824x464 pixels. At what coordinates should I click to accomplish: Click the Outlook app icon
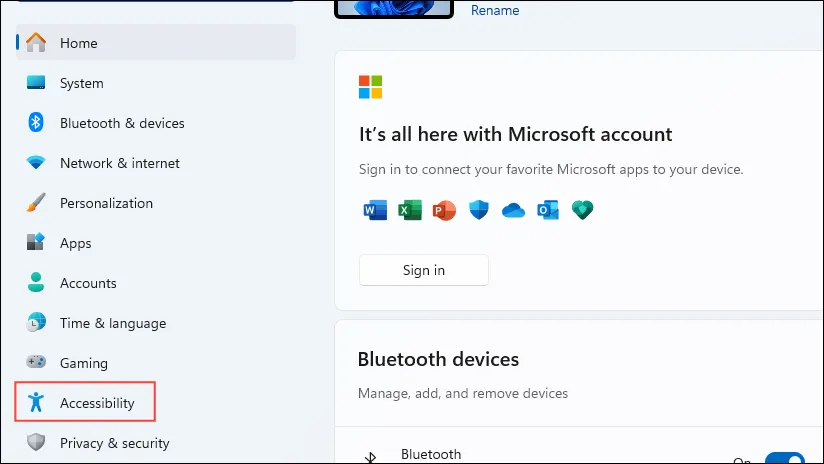[548, 210]
